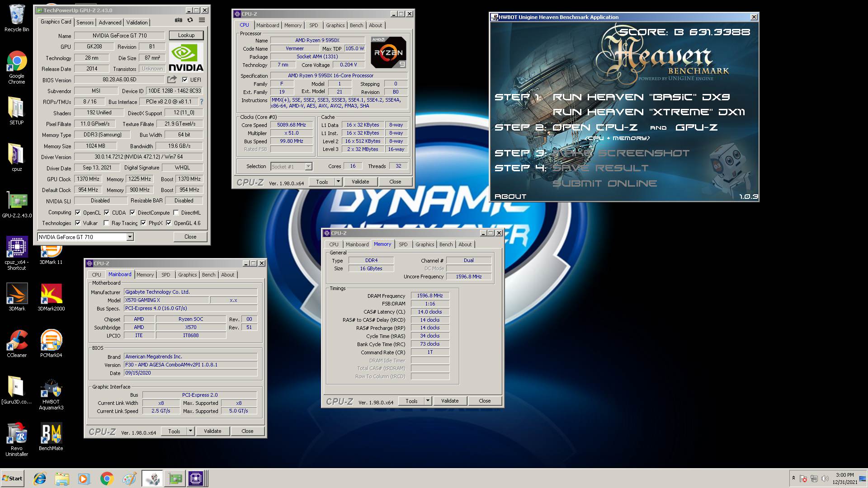
Task: Click Run Heaven "Xtreme" DX11
Action: click(x=649, y=112)
